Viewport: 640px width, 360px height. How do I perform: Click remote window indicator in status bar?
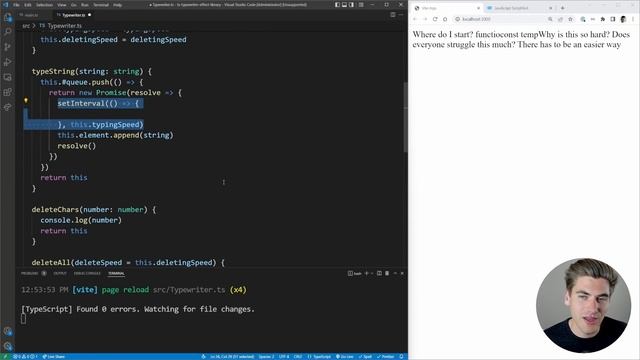tap(5, 356)
